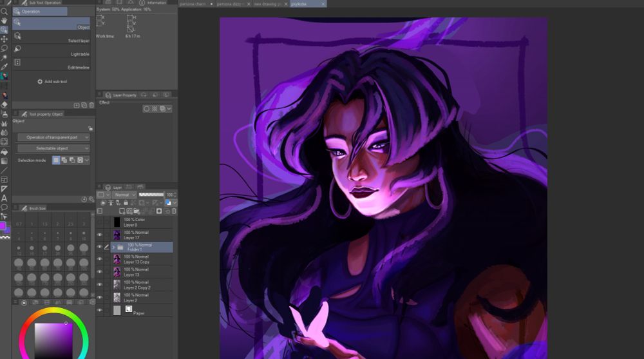The image size is (644, 359).
Task: Select the Auto select magic wand tool
Action: click(4, 57)
